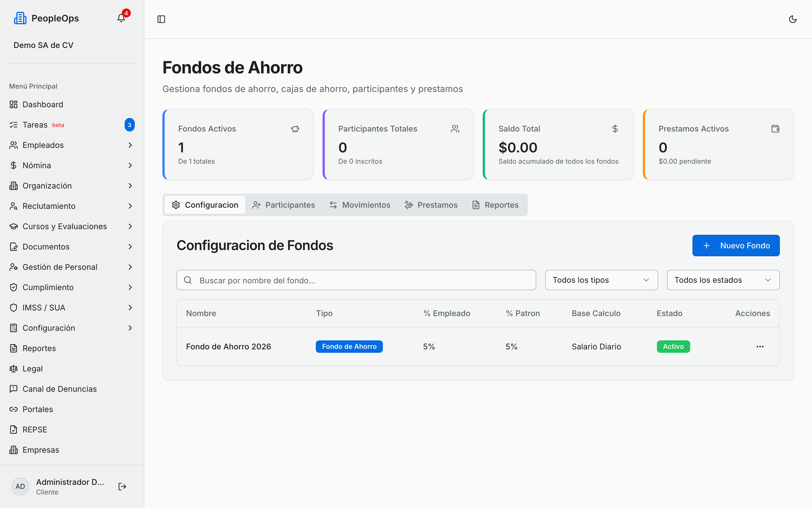The width and height of the screenshot is (812, 508).
Task: Click the PeopleOps logo icon
Action: click(x=20, y=18)
